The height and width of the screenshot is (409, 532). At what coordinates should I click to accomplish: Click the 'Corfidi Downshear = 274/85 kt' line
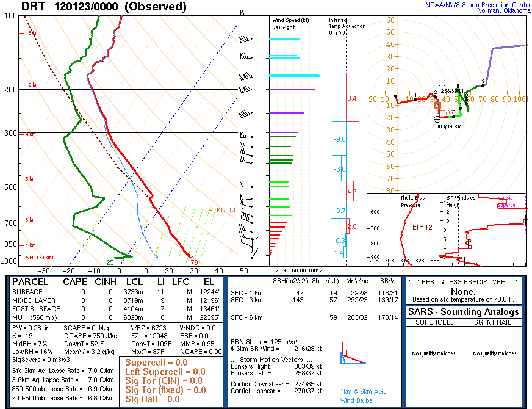[x=276, y=384]
